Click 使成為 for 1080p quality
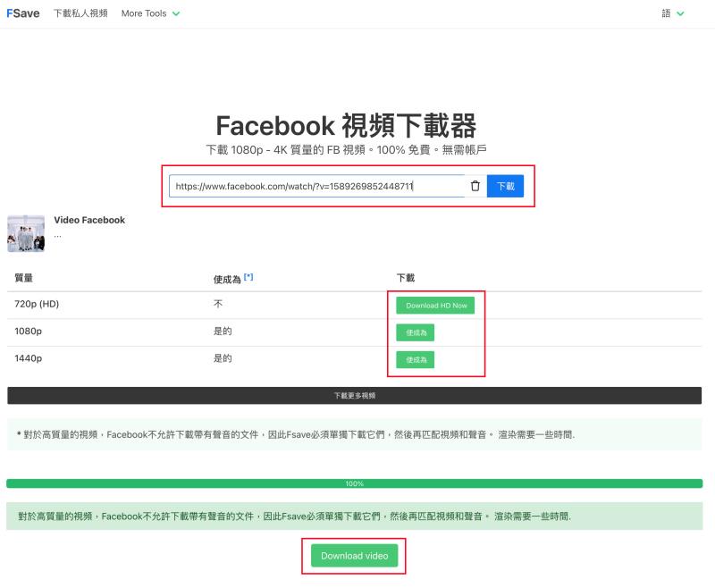 coord(414,332)
